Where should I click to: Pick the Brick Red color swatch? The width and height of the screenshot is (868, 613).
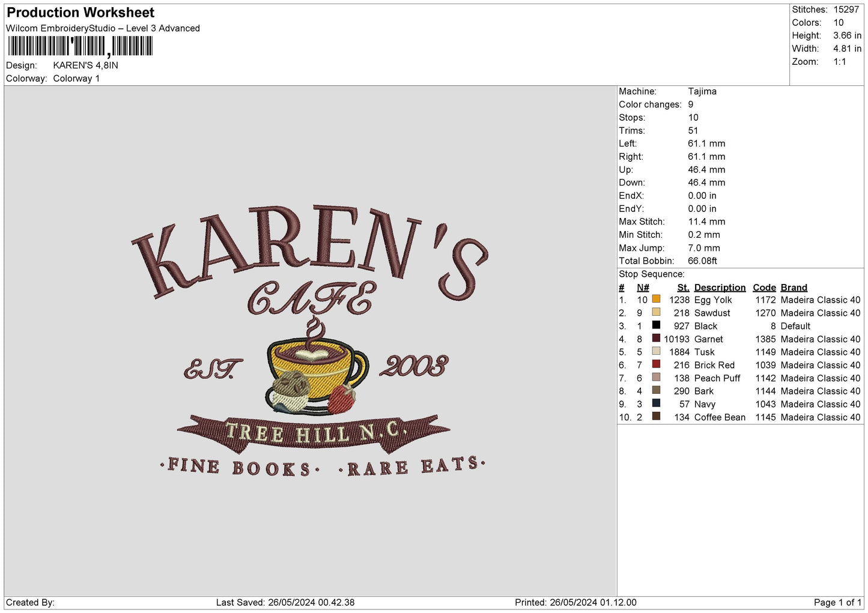tap(656, 364)
